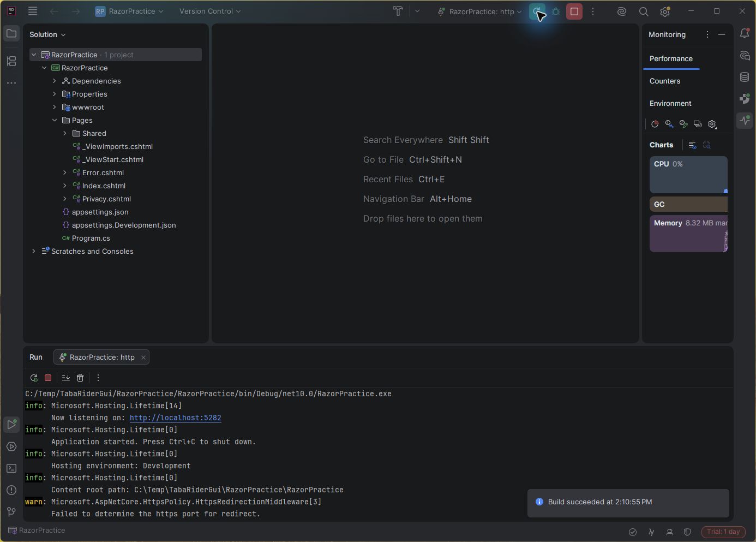The width and height of the screenshot is (756, 542).
Task: Open the Terminal tool window icon
Action: (x=11, y=468)
